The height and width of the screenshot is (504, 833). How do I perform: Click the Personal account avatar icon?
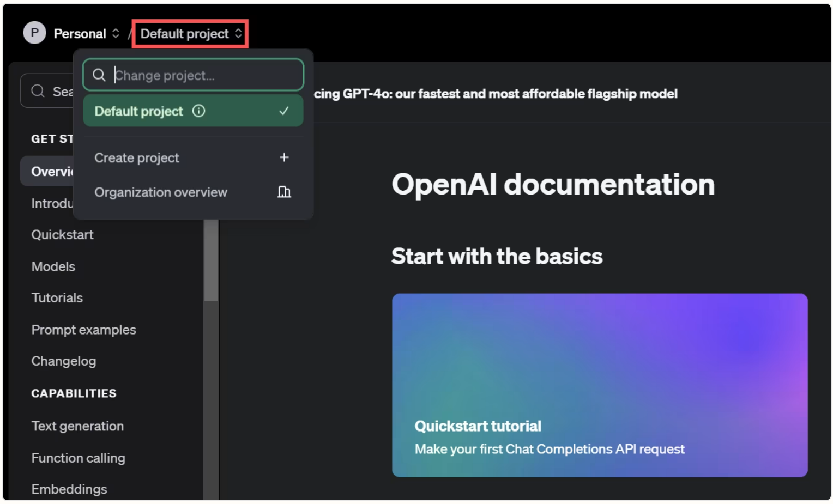click(x=34, y=33)
